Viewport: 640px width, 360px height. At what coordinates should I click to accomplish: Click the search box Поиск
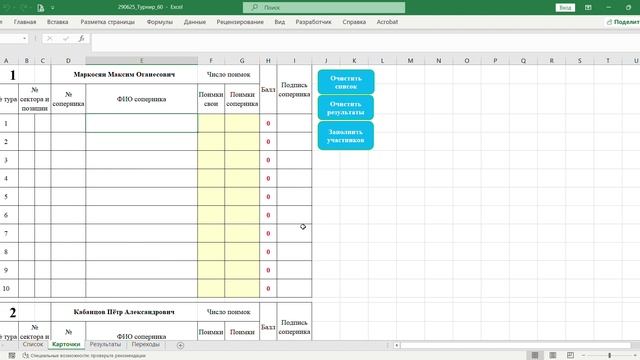324,7
